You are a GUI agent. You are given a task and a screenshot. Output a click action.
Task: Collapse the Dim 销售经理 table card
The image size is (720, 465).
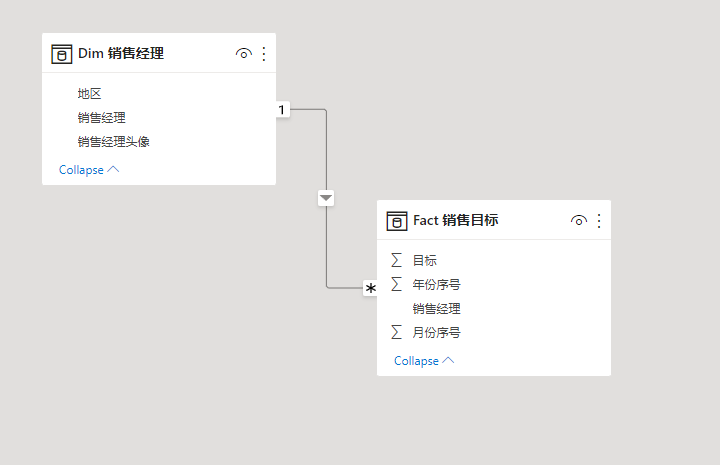(88, 170)
